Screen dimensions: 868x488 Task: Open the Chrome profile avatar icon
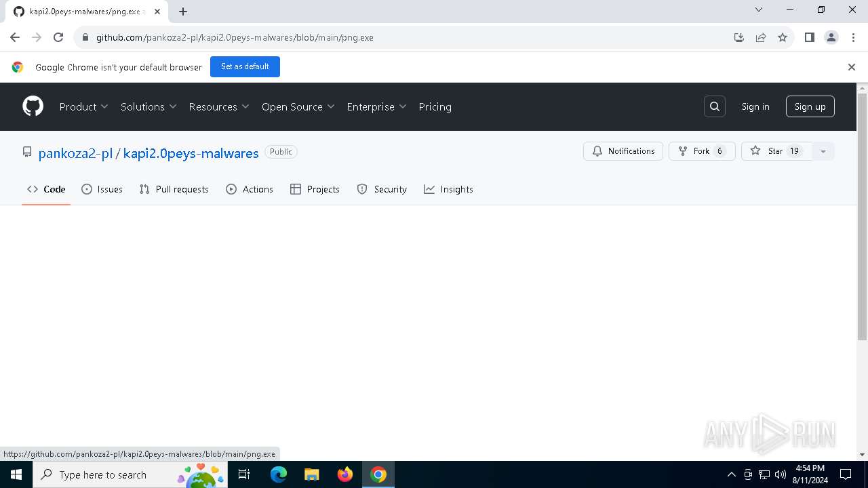pyautogui.click(x=831, y=37)
